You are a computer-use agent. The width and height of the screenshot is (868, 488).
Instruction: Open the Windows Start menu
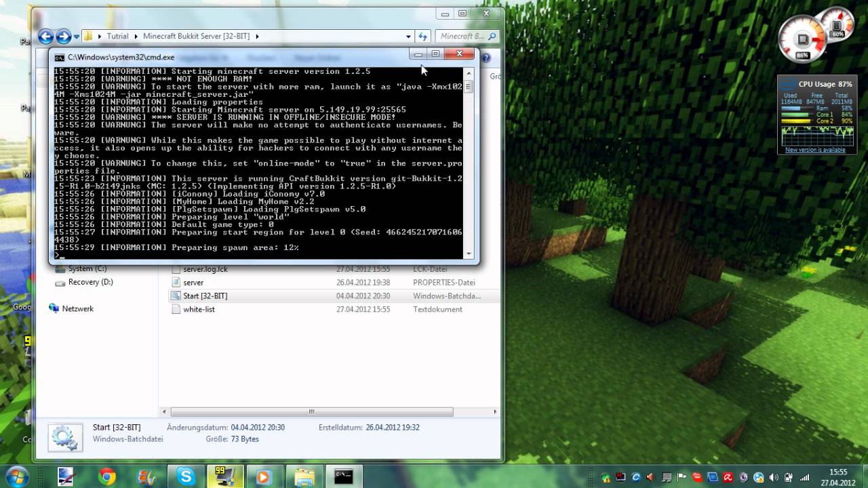click(x=16, y=476)
